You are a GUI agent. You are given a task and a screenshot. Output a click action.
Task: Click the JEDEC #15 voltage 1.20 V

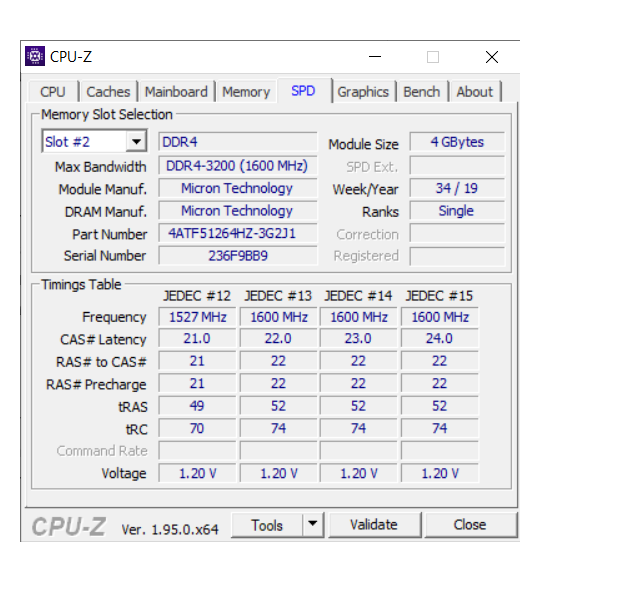(x=440, y=473)
